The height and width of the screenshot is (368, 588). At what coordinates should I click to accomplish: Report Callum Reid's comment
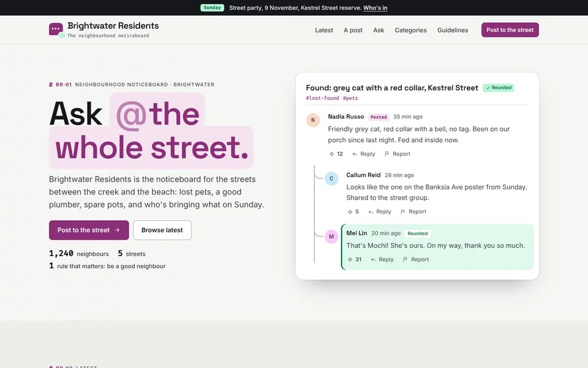[x=413, y=212]
